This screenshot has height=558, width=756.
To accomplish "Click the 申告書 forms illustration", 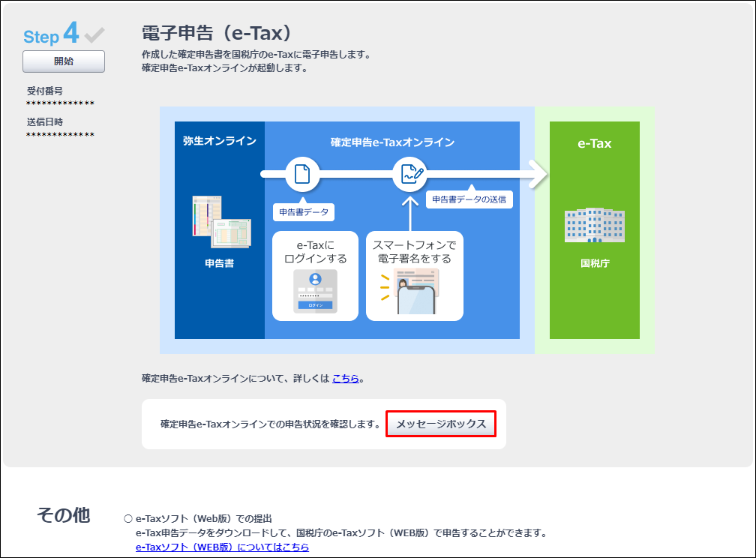I will [x=221, y=221].
